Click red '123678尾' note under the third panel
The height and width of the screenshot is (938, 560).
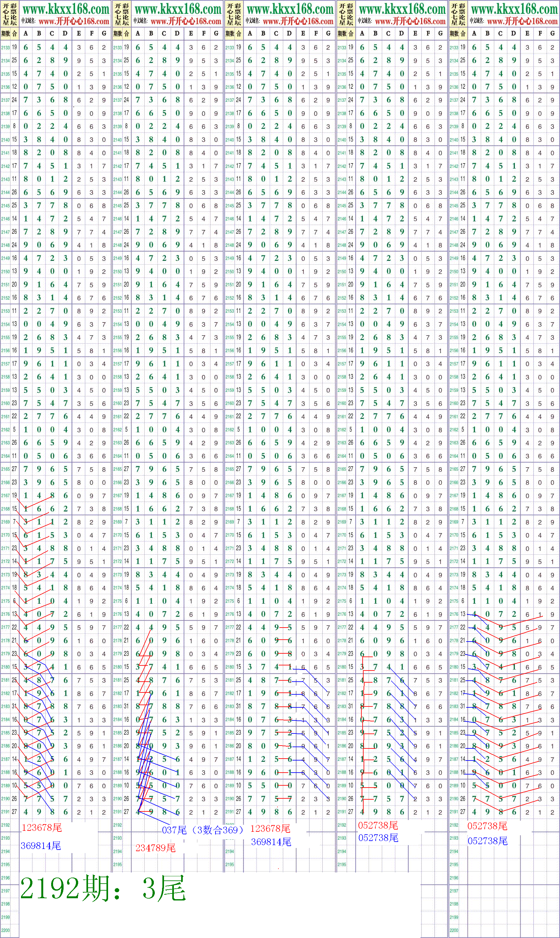coord(270,829)
